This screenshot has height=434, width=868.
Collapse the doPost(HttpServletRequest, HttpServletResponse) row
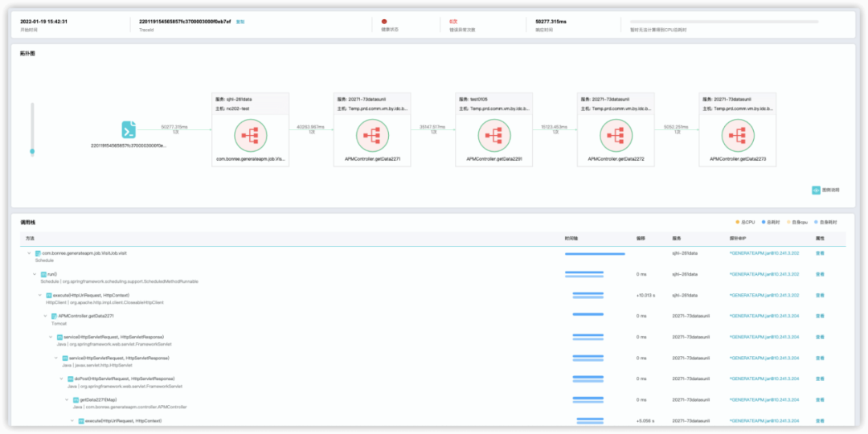coord(60,379)
